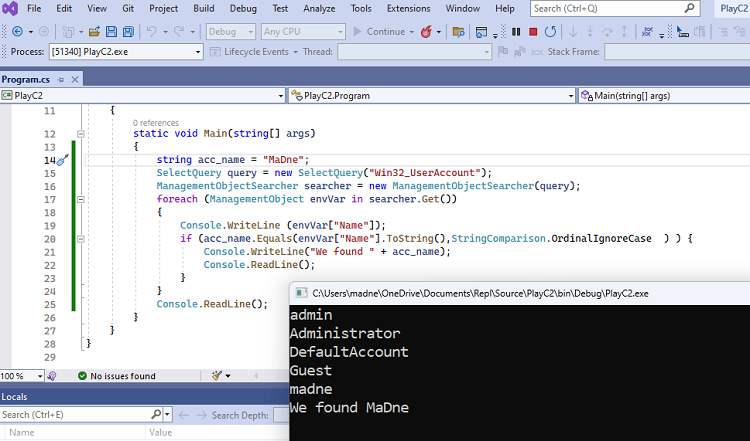
Task: Collapse the foreach block outlining box
Action: tap(81, 199)
